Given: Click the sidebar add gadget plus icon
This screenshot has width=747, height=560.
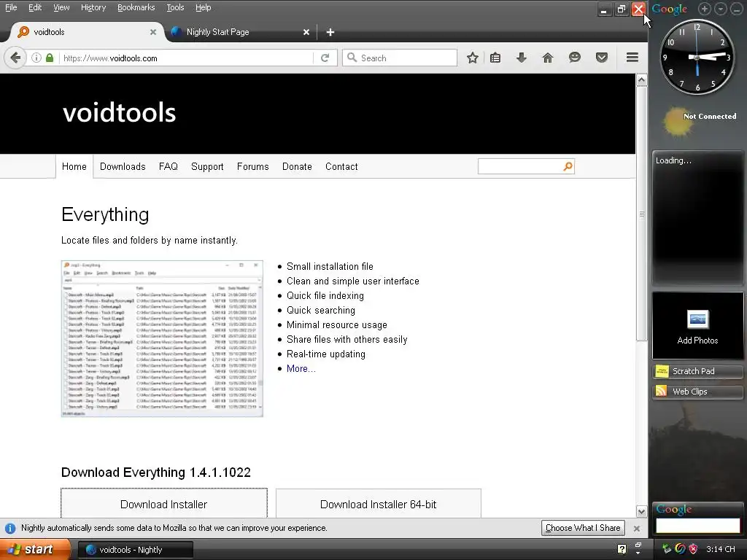Looking at the screenshot, I should click(704, 9).
